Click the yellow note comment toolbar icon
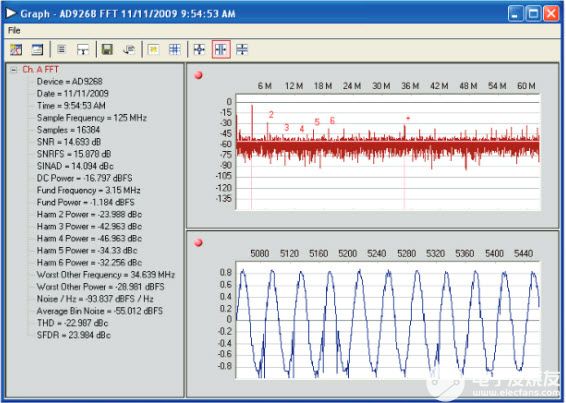This screenshot has height=403, width=566. (x=153, y=49)
